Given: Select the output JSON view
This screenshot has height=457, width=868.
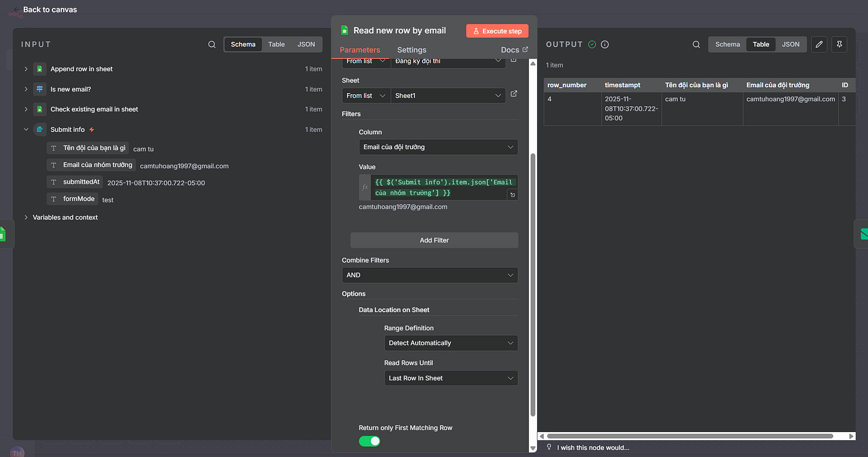Looking at the screenshot, I should 791,44.
